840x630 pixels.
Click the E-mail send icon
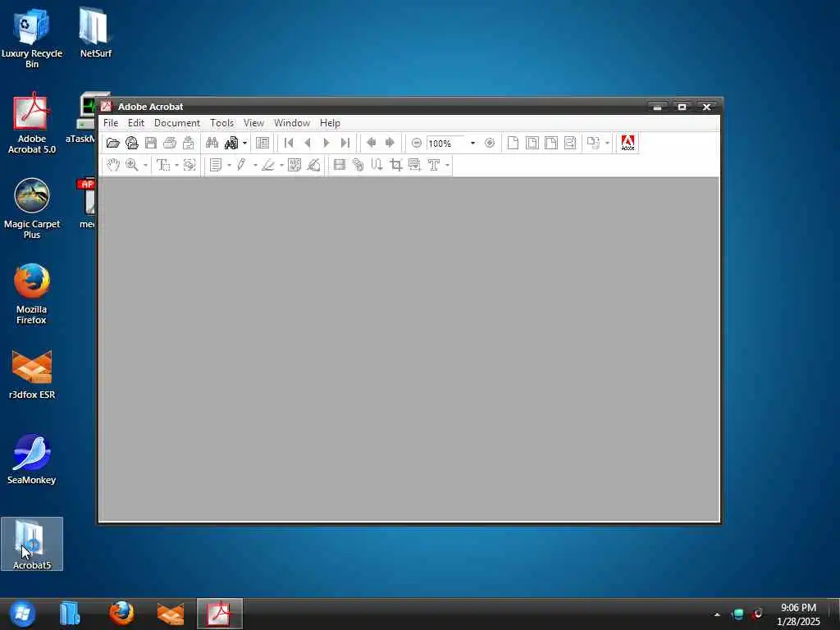tap(189, 143)
